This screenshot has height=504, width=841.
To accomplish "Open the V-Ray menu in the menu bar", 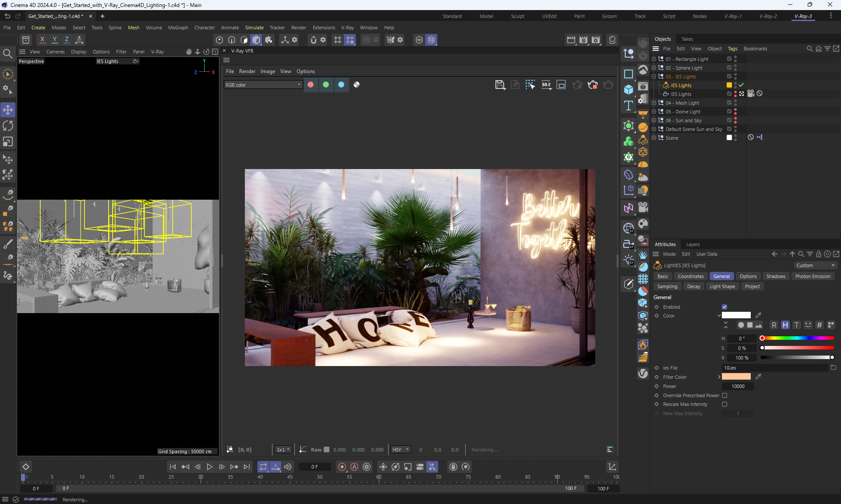I will click(347, 28).
